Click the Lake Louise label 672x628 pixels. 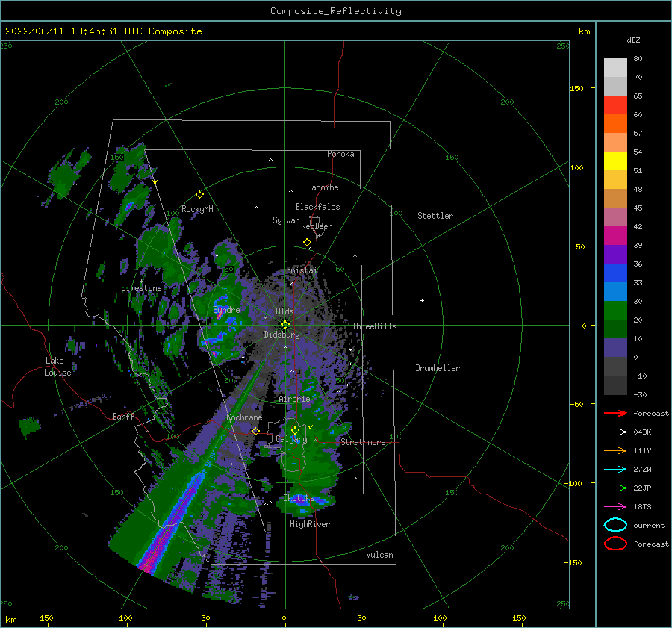click(x=57, y=367)
